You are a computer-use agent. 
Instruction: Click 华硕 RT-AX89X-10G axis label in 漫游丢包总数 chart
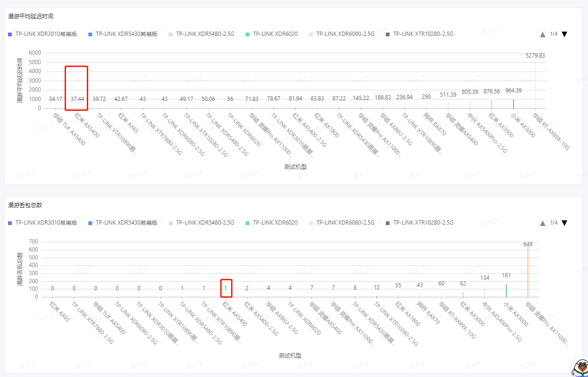tap(457, 320)
